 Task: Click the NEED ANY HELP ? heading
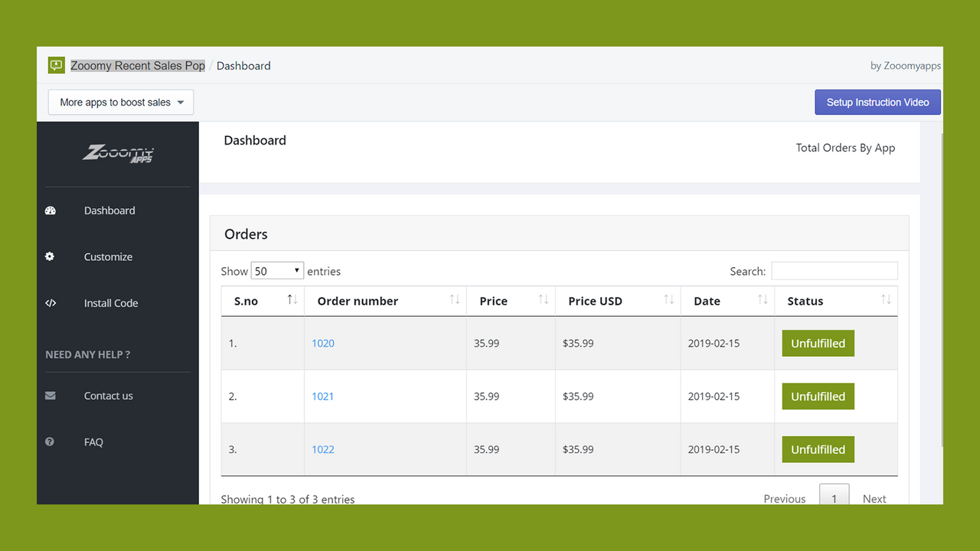[88, 354]
